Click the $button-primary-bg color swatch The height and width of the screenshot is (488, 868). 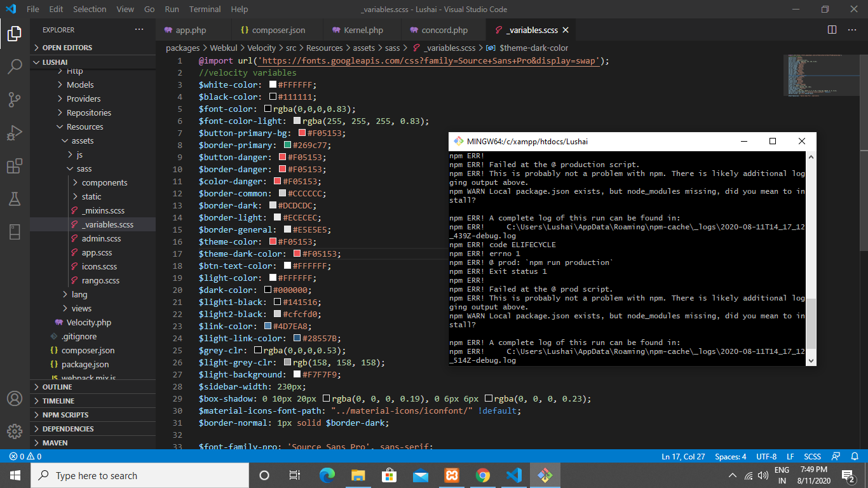coord(302,133)
